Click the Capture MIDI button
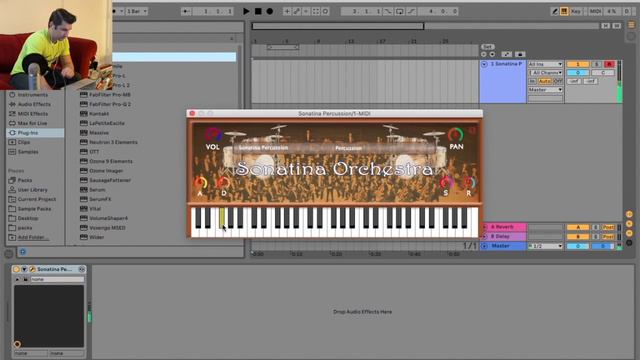 [x=316, y=11]
